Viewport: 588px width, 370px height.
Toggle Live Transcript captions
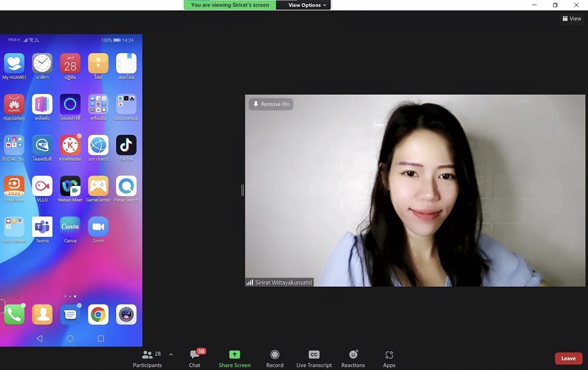point(314,359)
